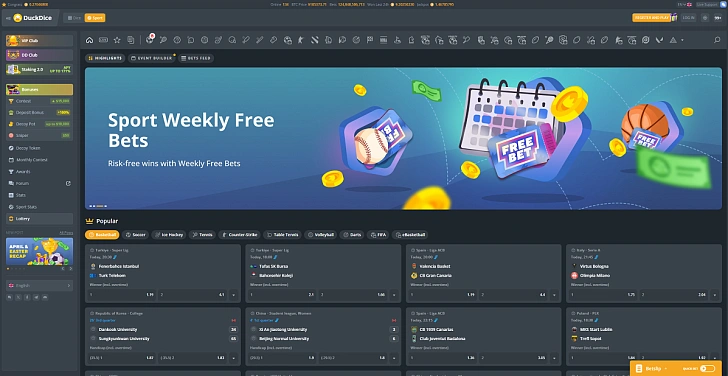Filter Popular events by Ice Hockey
The width and height of the screenshot is (728, 376).
pos(169,235)
